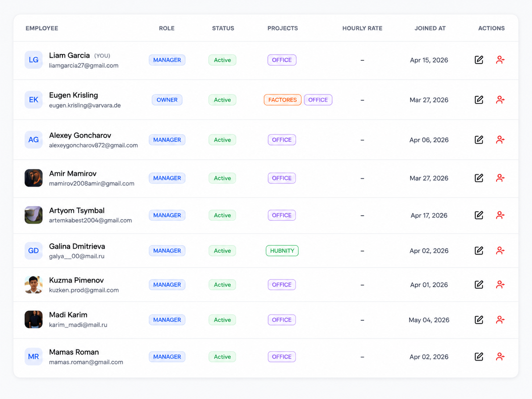Click red user icon for Amir Mamirov
This screenshot has height=399, width=532.
[500, 178]
